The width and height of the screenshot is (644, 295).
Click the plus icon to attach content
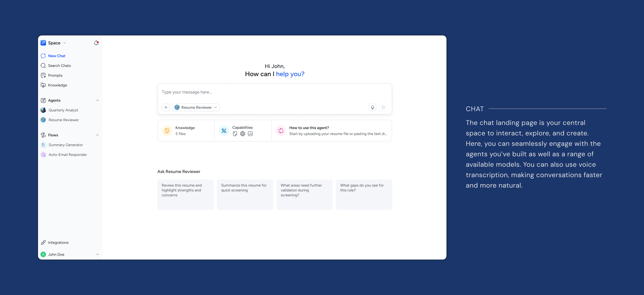point(166,107)
